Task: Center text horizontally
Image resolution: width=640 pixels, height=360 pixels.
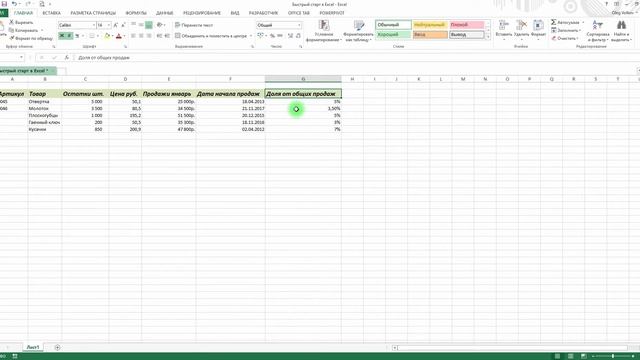Action: [x=141, y=36]
